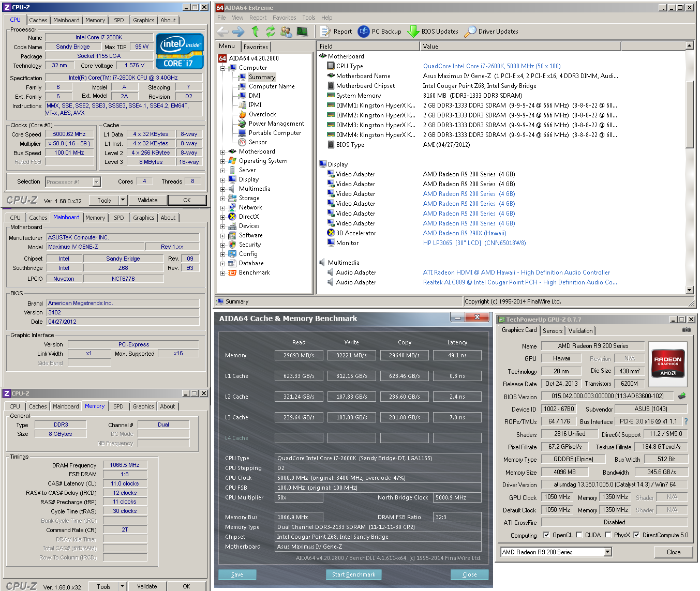
Task: Switch to Validation tab in GPU-Z
Action: (580, 331)
